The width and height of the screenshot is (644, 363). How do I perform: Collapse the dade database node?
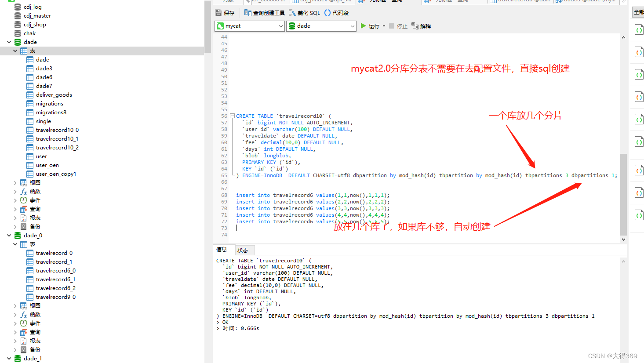(x=9, y=42)
